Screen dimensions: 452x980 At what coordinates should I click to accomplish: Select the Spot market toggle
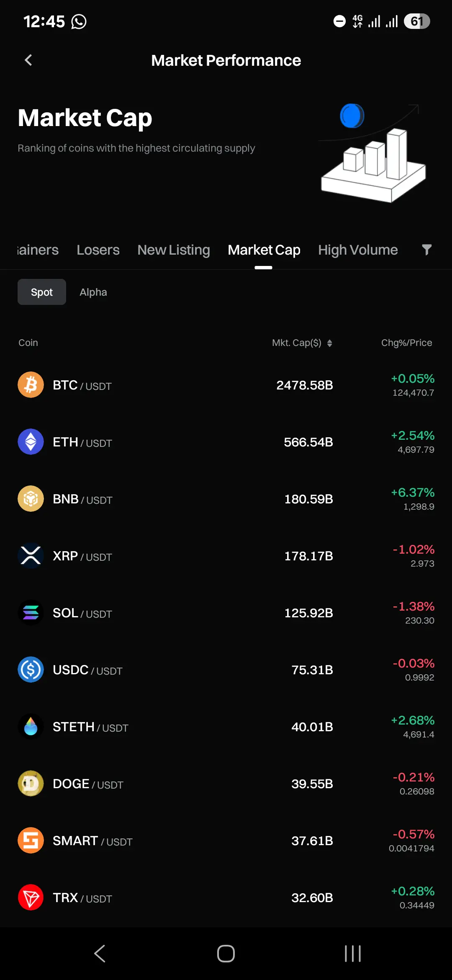click(x=42, y=292)
